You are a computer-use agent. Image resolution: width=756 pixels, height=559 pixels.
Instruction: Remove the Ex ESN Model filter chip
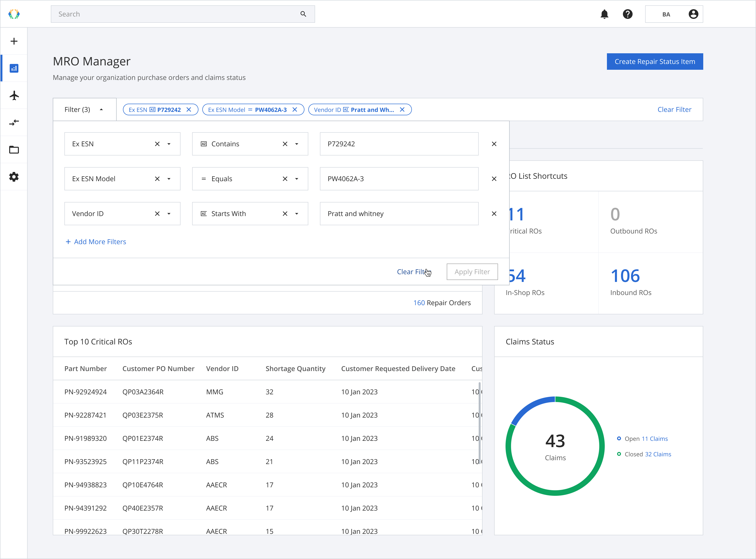295,110
